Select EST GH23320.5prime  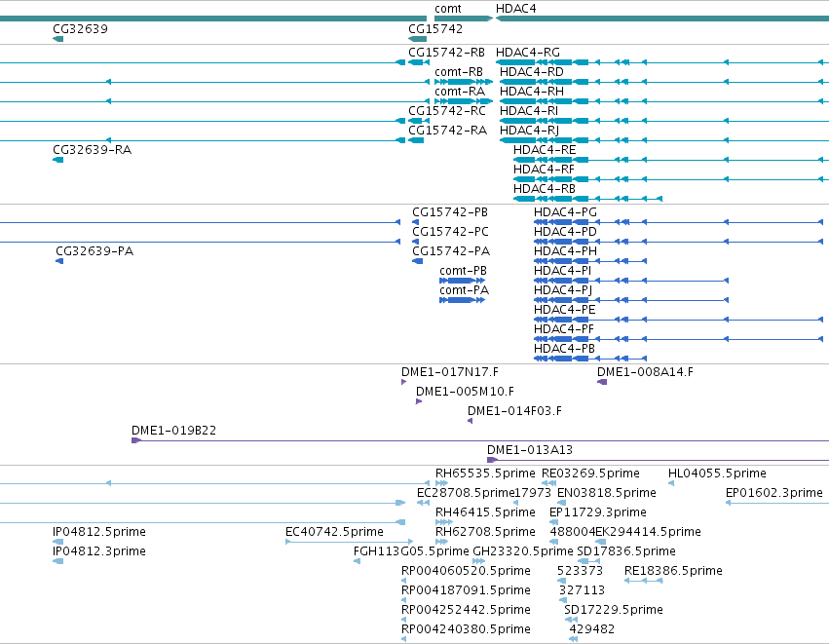click(x=523, y=552)
